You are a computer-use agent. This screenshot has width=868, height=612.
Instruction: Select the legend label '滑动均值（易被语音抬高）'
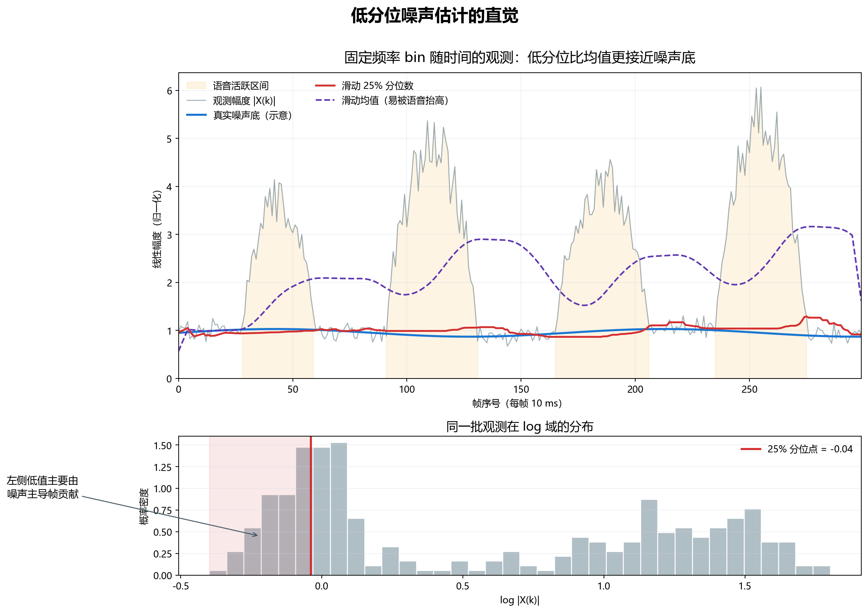[395, 100]
